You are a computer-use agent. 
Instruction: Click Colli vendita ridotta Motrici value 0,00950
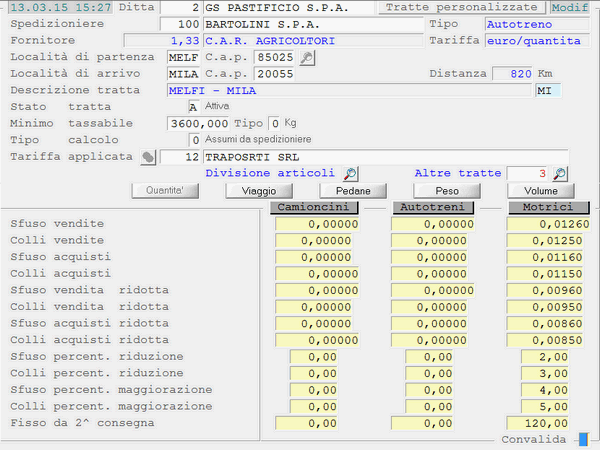tap(545, 307)
